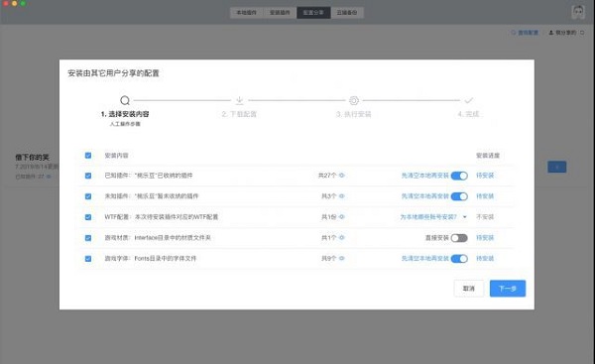Click the 直接安装 label in 游戏材质 row
595x364 pixels.
[x=436, y=238]
